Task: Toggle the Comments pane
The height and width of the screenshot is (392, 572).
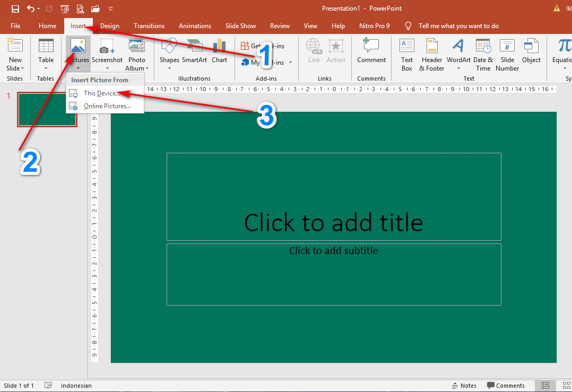Action: pos(506,386)
